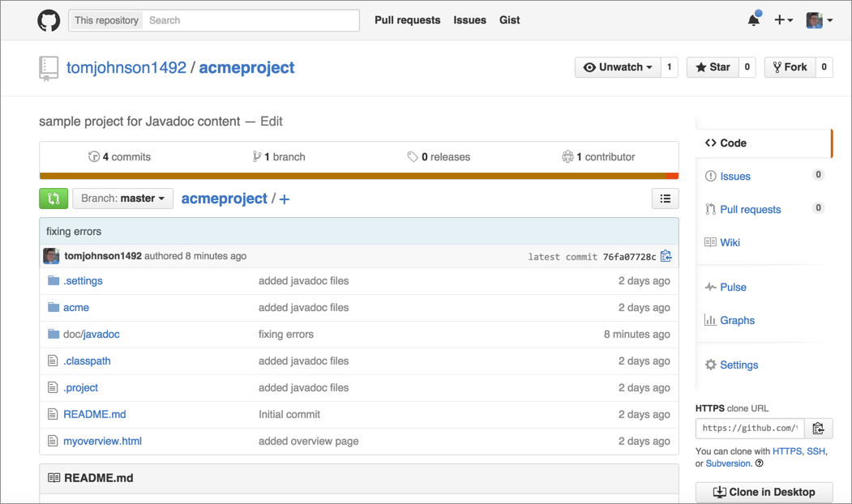Focus the repository Search field

click(250, 20)
